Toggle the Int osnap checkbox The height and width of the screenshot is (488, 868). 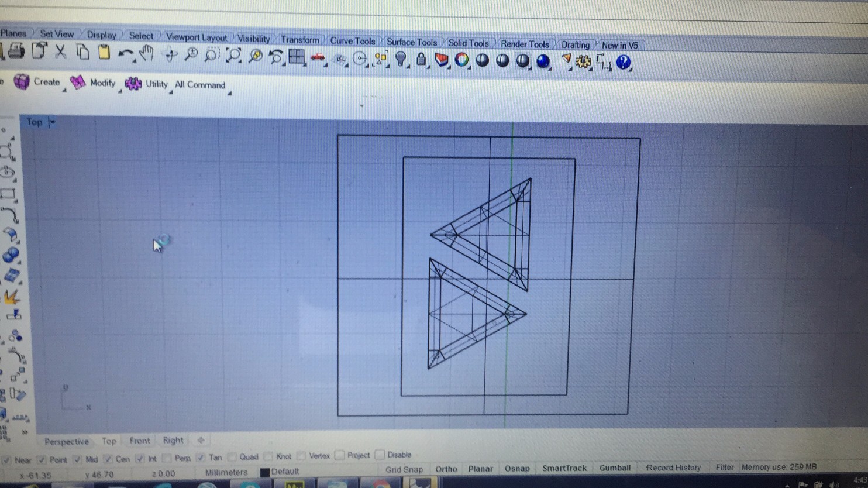click(140, 459)
